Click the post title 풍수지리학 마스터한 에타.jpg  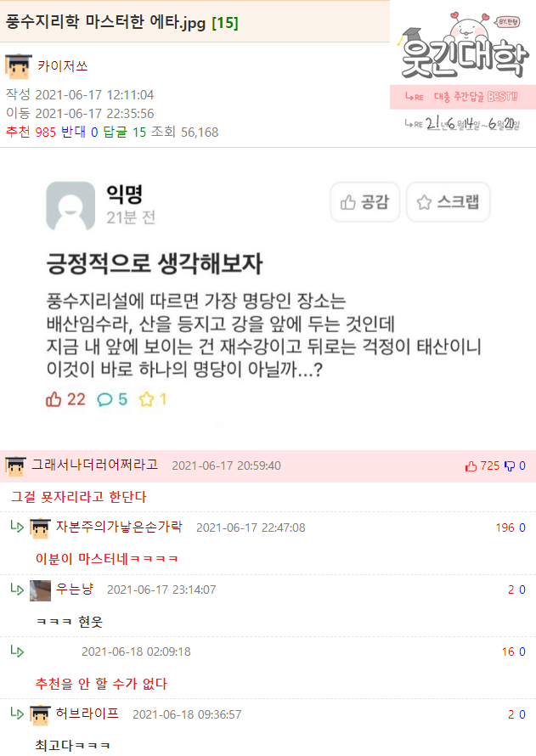tap(106, 22)
